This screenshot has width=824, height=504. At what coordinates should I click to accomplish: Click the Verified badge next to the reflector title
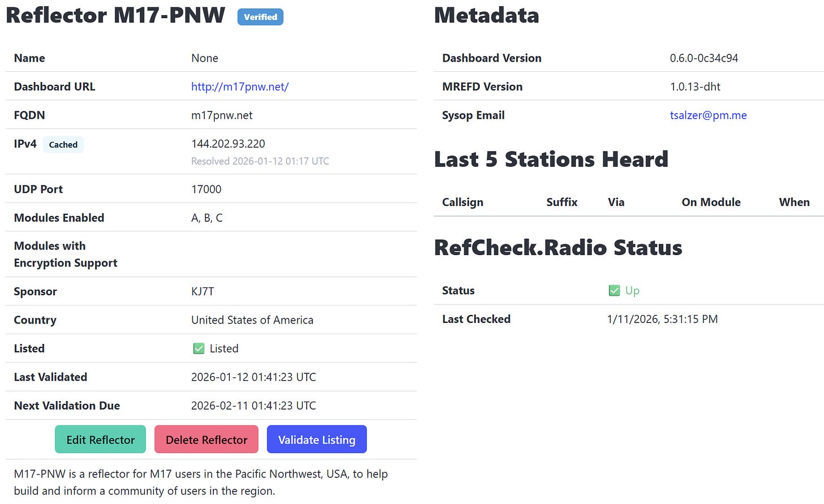click(260, 17)
